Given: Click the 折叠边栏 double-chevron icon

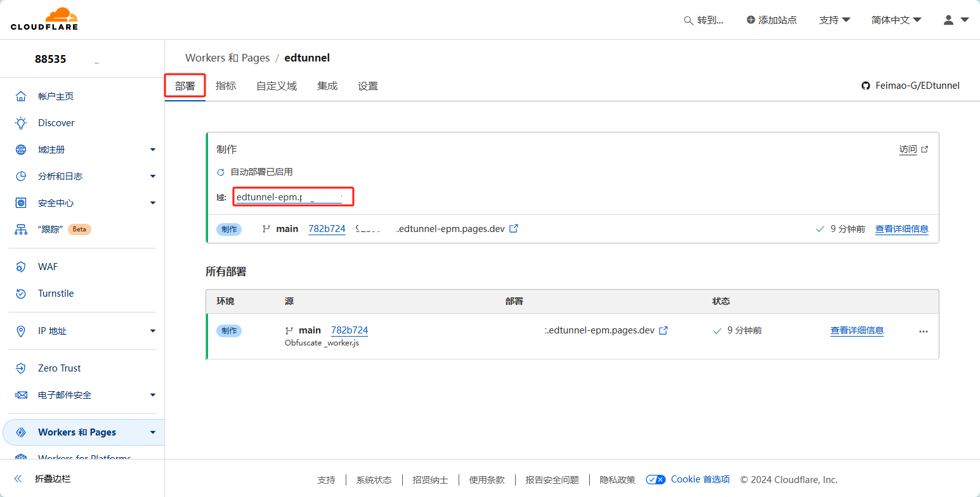Looking at the screenshot, I should tap(18, 479).
